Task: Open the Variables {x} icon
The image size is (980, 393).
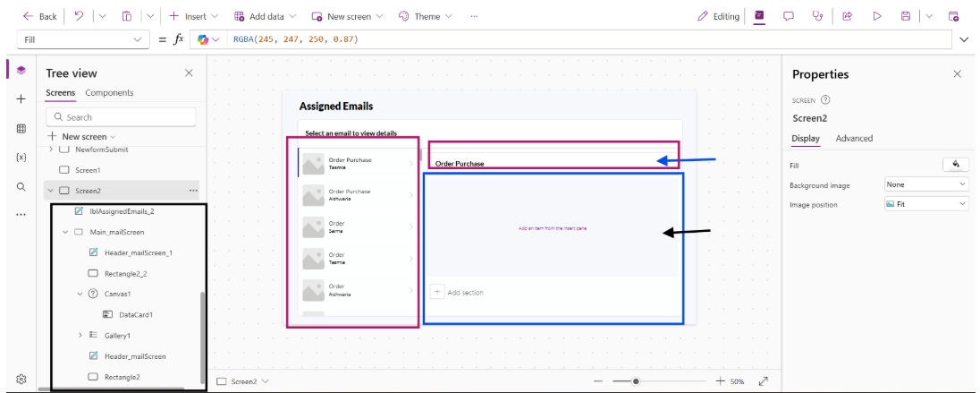Action: pos(21,158)
